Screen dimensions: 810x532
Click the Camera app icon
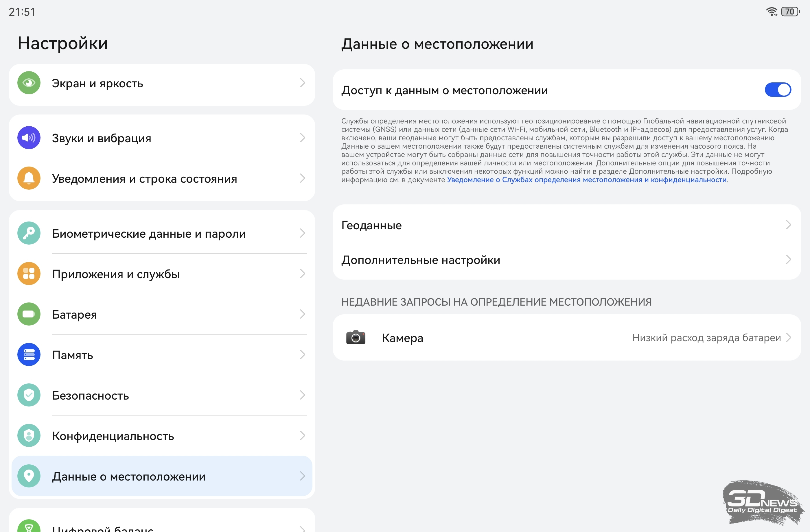tap(356, 338)
